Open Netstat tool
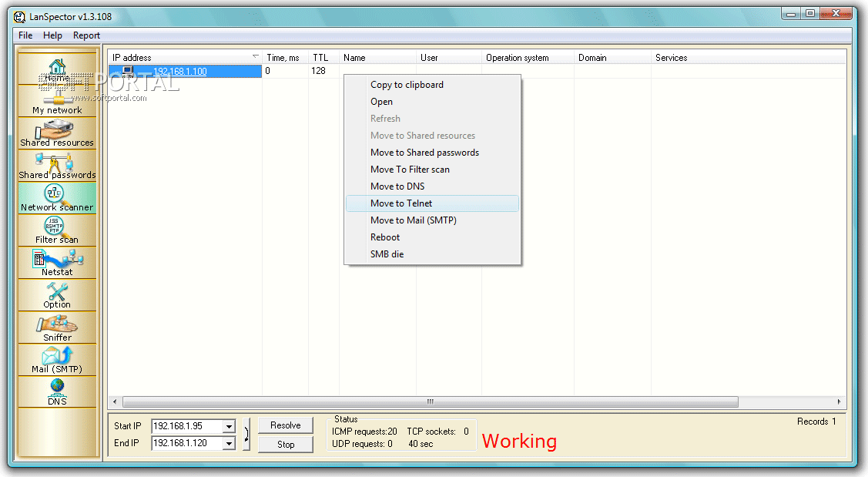Image resolution: width=868 pixels, height=477 pixels. pyautogui.click(x=57, y=263)
